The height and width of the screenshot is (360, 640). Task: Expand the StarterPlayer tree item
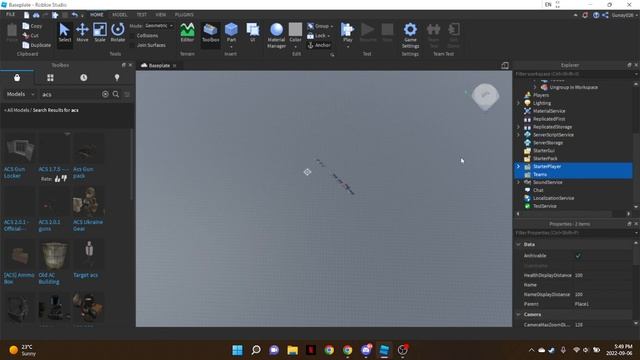pos(518,167)
